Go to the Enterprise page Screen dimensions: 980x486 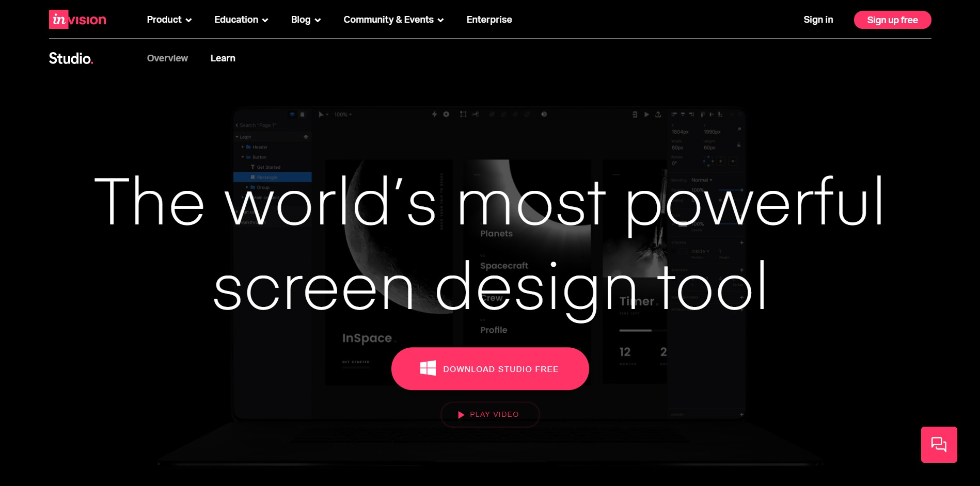click(x=489, y=20)
